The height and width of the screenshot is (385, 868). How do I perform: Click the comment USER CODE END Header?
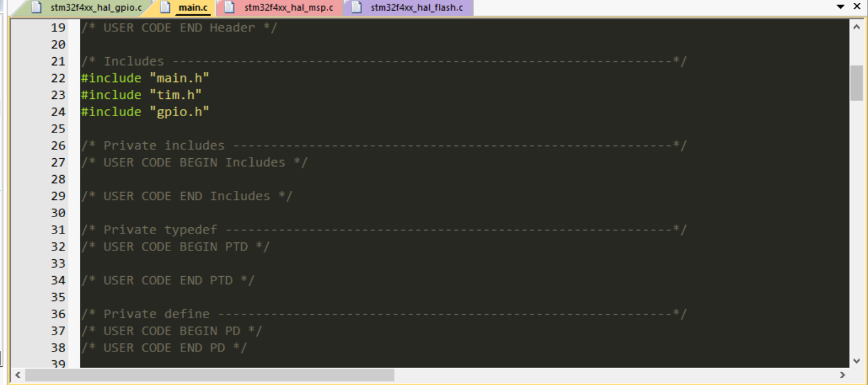(179, 27)
